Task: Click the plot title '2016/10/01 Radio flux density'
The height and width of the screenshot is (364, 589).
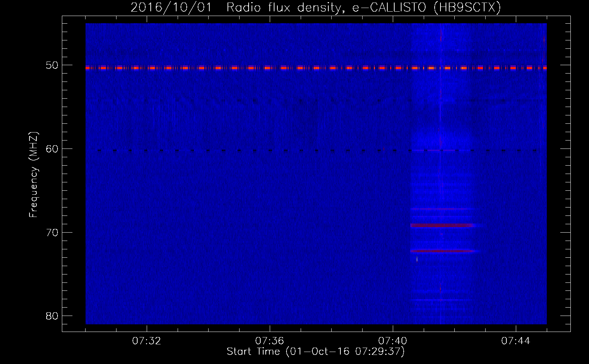Action: point(316,7)
